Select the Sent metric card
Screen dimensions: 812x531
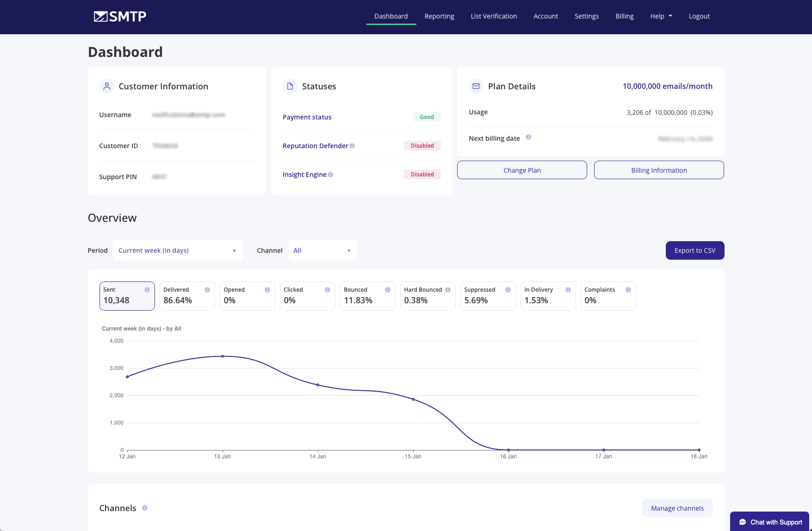pos(127,296)
